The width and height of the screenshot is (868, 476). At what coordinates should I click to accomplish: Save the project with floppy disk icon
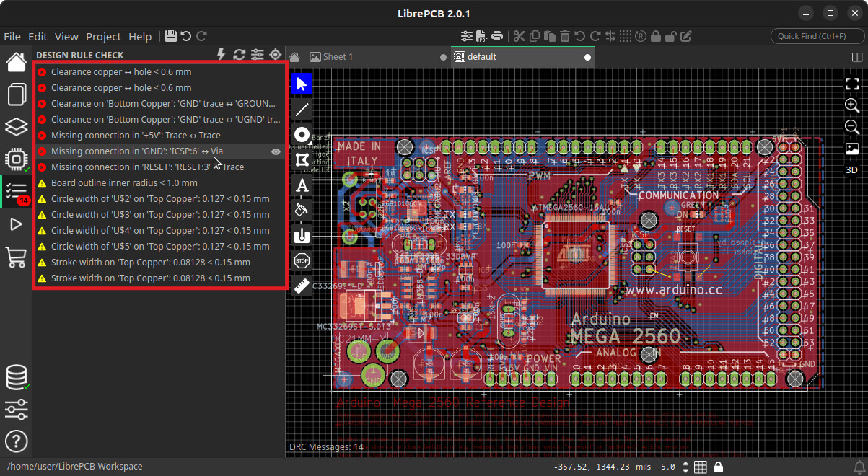tap(171, 36)
